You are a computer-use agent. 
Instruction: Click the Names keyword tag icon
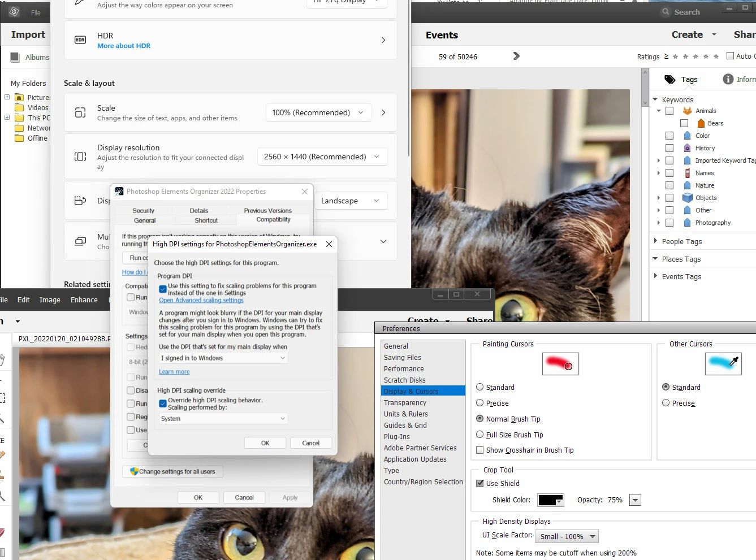point(688,173)
